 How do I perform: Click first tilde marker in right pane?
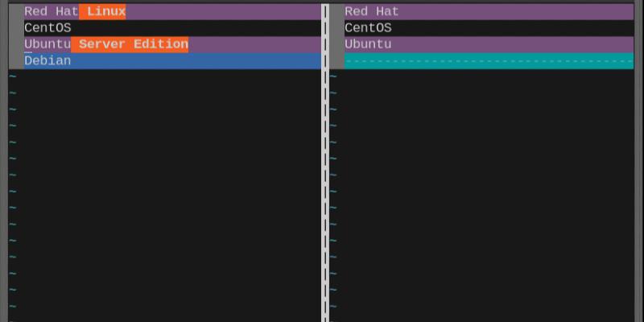333,76
